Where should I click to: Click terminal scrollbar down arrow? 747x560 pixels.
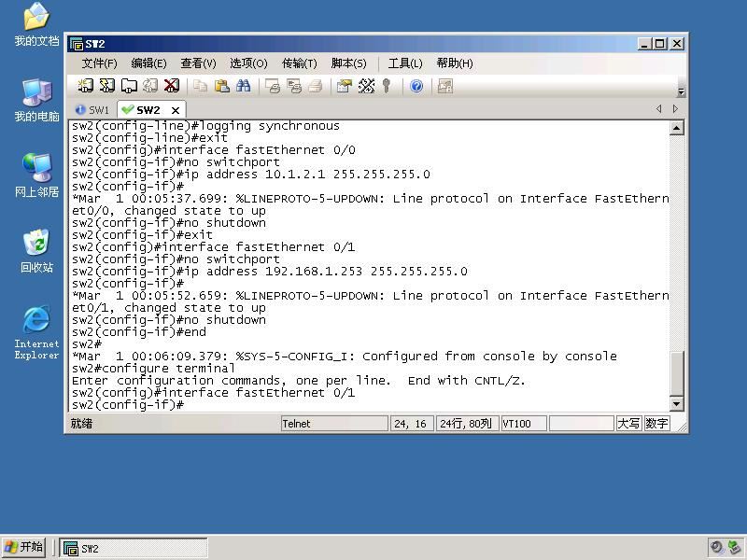pos(677,404)
